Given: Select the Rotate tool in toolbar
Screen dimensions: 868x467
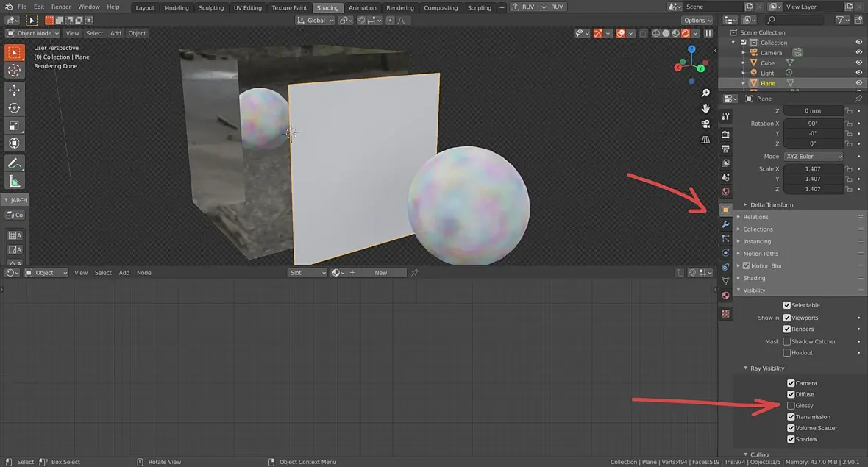Looking at the screenshot, I should coord(14,107).
